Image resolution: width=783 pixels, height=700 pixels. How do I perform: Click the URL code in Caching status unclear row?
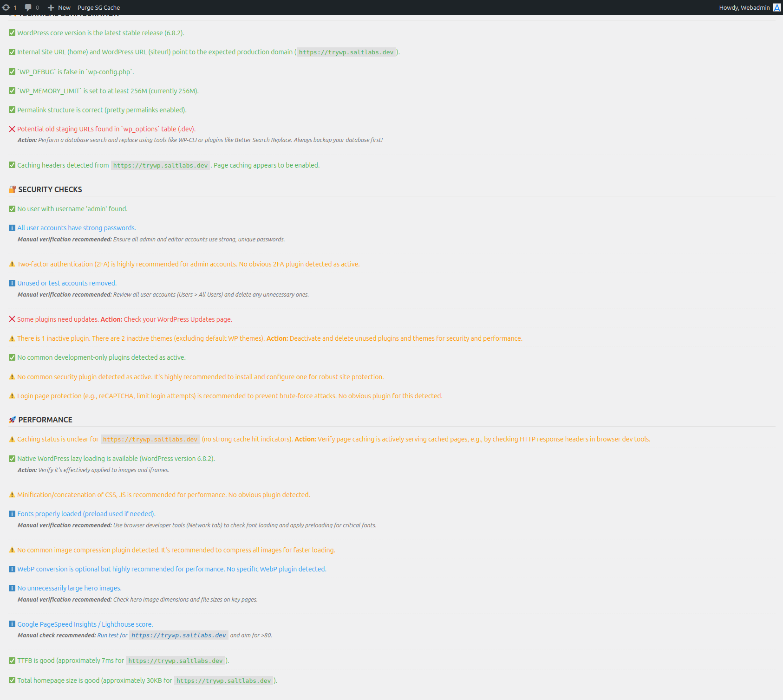click(150, 439)
